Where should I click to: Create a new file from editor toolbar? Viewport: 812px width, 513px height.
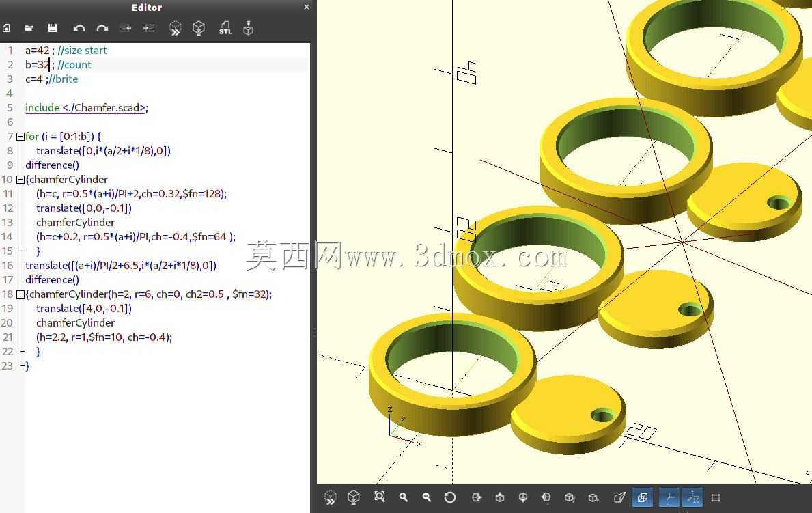6,28
